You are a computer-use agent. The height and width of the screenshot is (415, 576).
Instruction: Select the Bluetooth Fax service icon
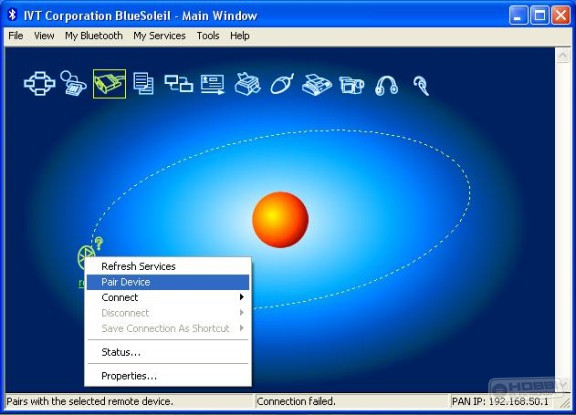317,84
